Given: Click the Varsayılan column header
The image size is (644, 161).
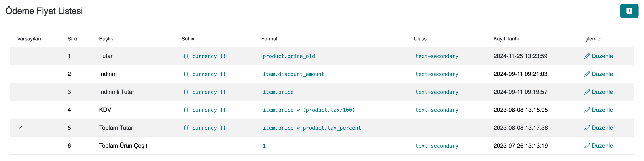Looking at the screenshot, I should click(29, 39).
